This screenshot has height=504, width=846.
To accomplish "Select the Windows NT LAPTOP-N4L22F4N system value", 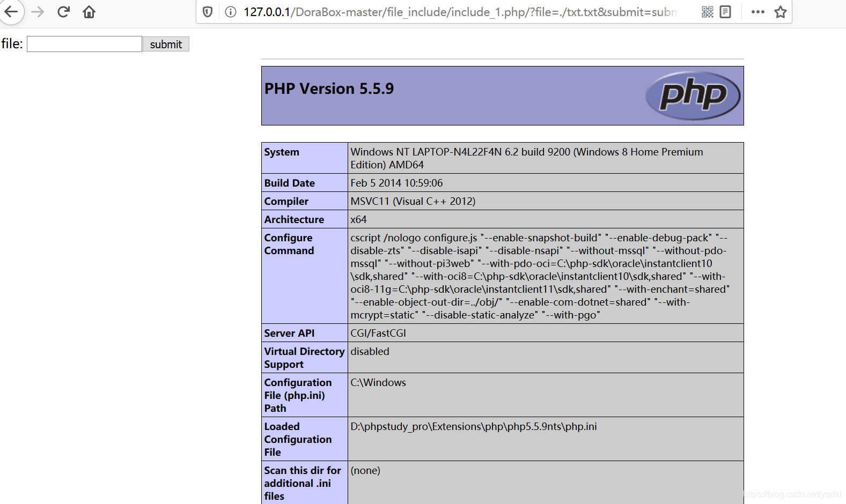I will point(526,158).
